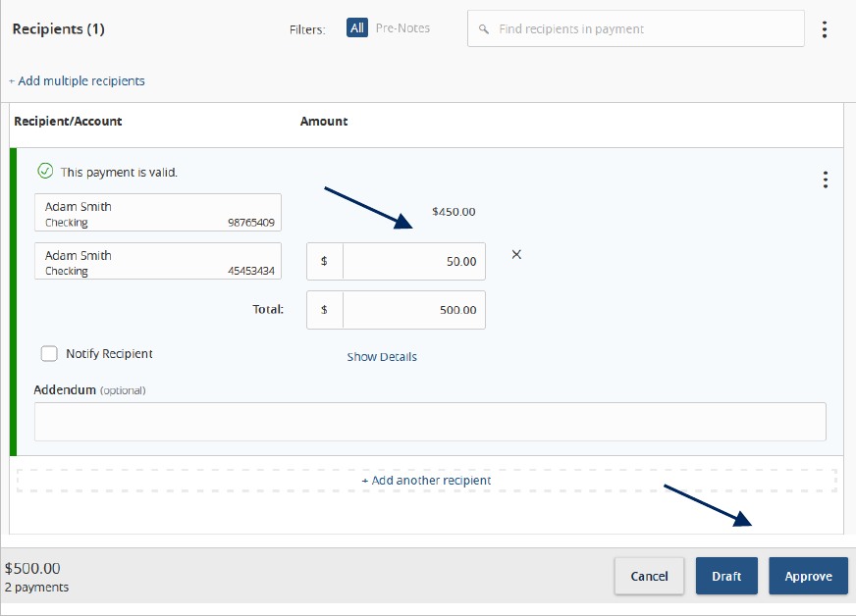This screenshot has height=616, width=856.
Task: Click the Total: label
Action: (268, 309)
